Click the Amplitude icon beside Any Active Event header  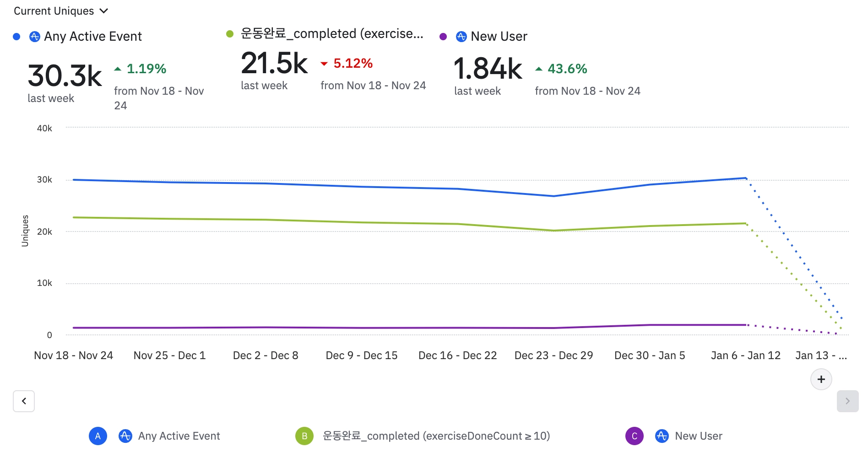34,37
